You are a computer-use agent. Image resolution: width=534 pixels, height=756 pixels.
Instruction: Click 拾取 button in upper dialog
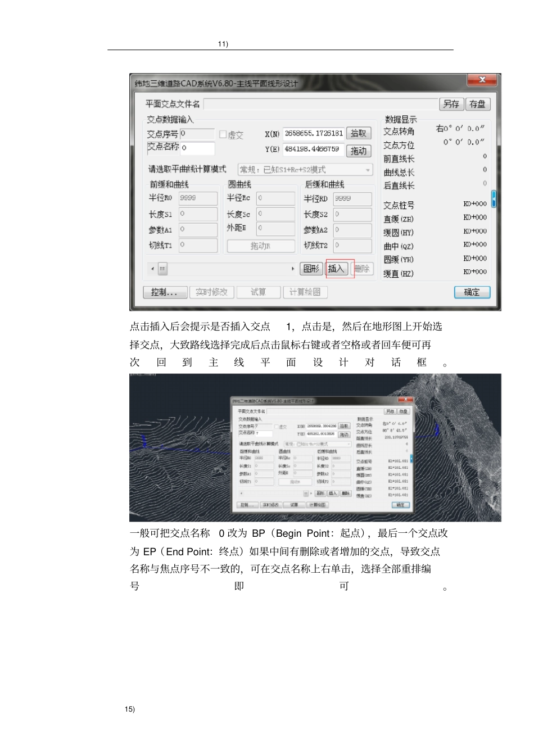pos(359,133)
